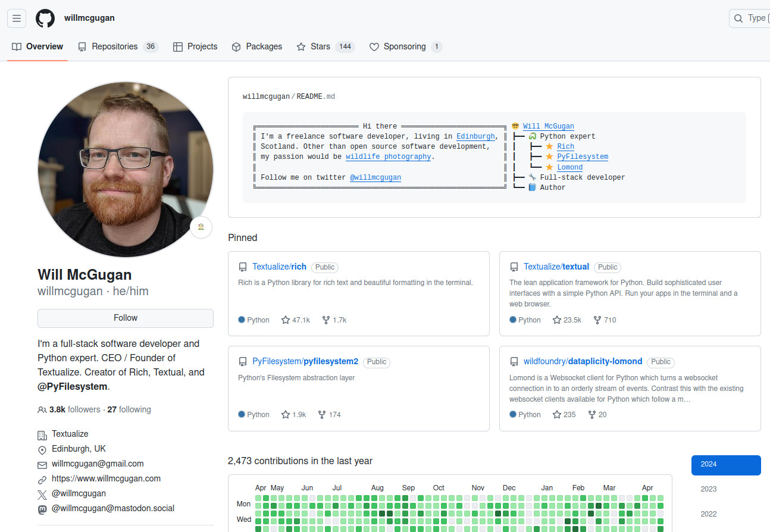770x532 pixels.
Task: Open the Stars tab
Action: coord(325,46)
